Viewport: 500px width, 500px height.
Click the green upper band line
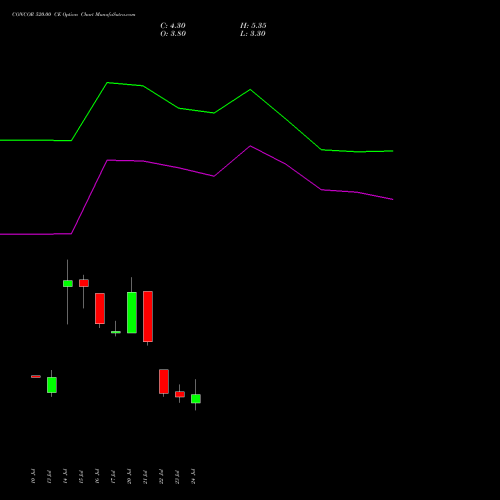[197, 111]
